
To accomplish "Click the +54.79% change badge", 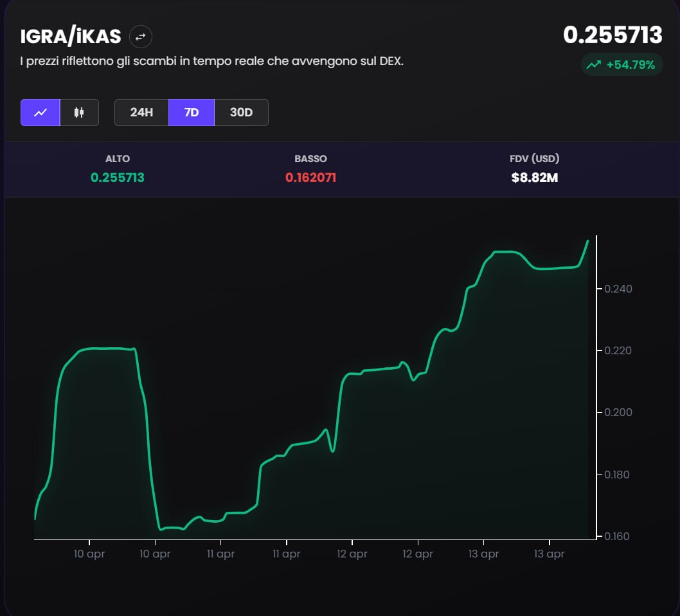I will (x=622, y=65).
